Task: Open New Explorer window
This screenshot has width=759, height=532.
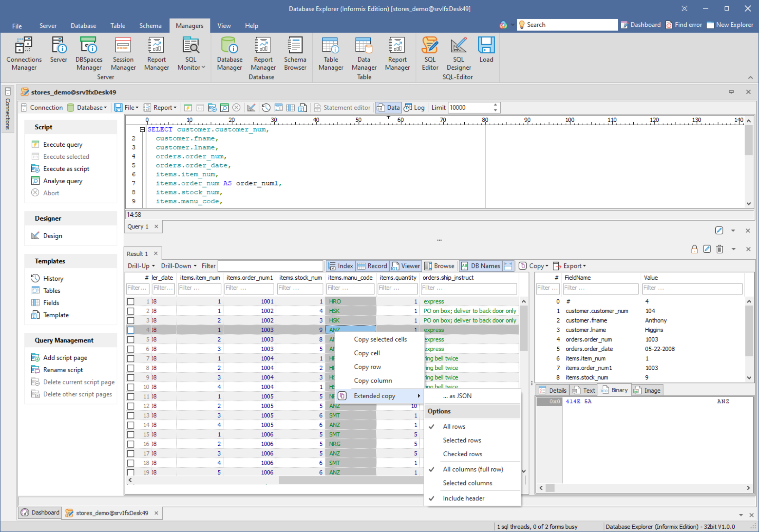Action: coord(730,25)
